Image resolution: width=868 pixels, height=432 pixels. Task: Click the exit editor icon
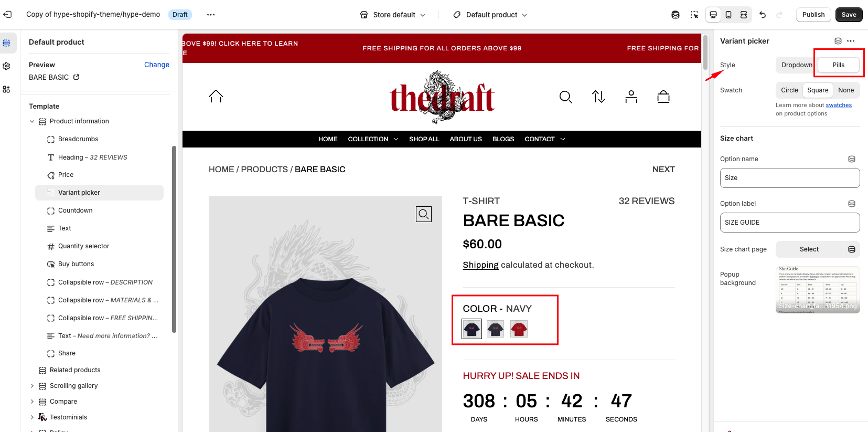[x=7, y=14]
